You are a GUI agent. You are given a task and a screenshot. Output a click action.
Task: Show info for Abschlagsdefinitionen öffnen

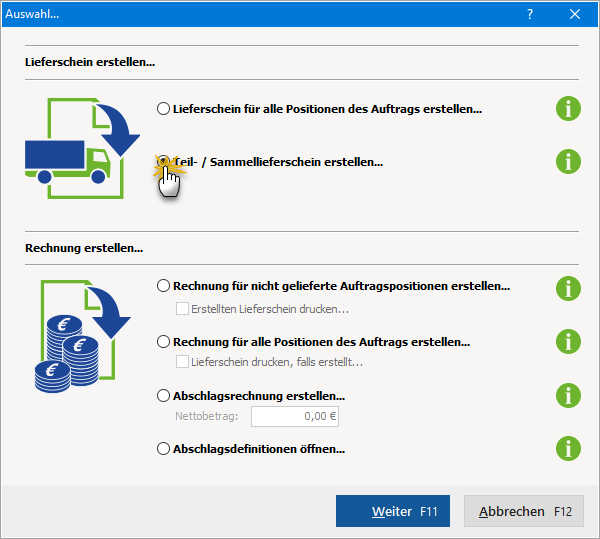click(568, 448)
